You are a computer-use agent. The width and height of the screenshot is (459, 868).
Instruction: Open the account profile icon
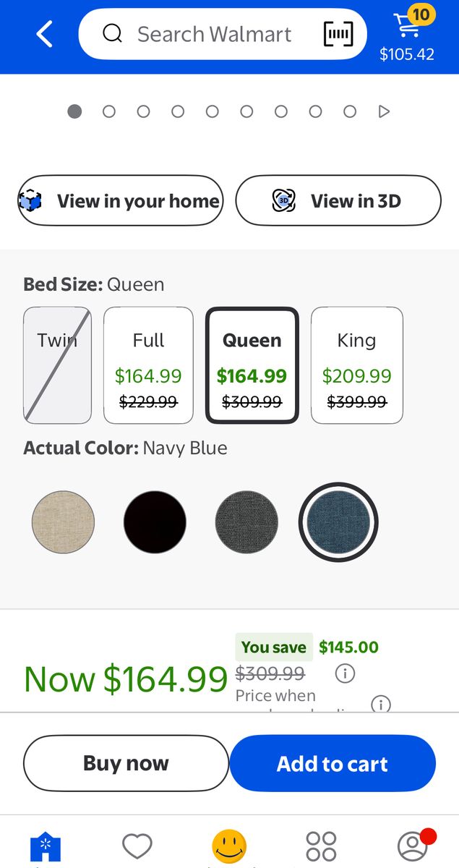[x=413, y=846]
